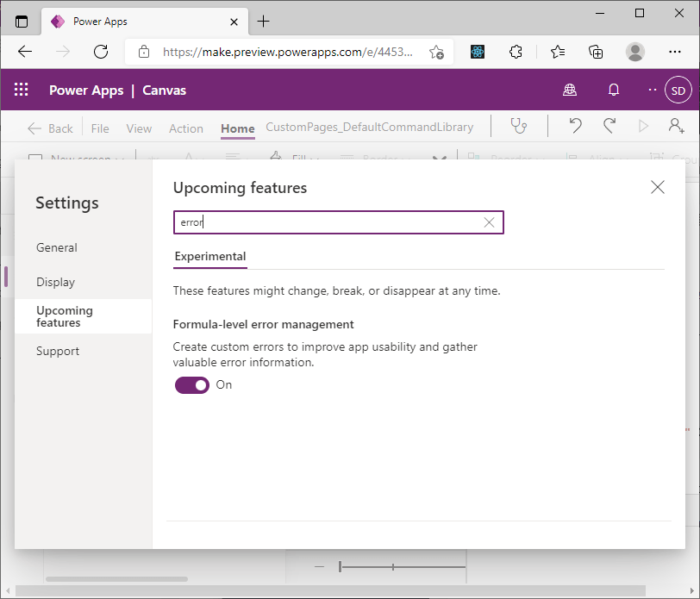Open a new browser tab
Image resolution: width=700 pixels, height=599 pixels.
pos(264,21)
